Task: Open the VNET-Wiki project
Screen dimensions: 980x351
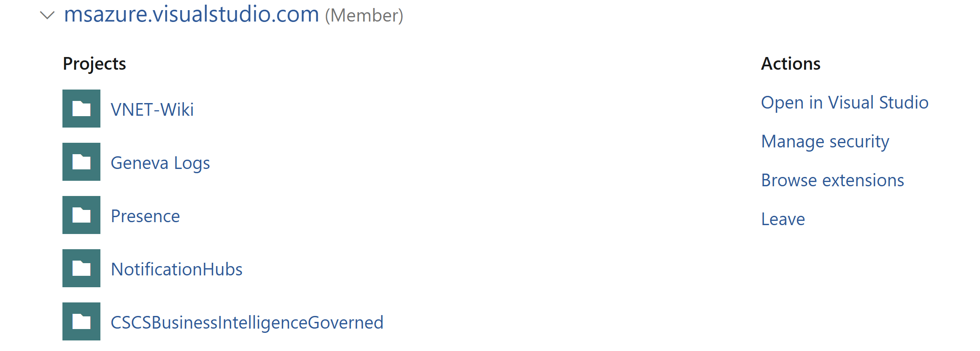Action: (x=153, y=109)
